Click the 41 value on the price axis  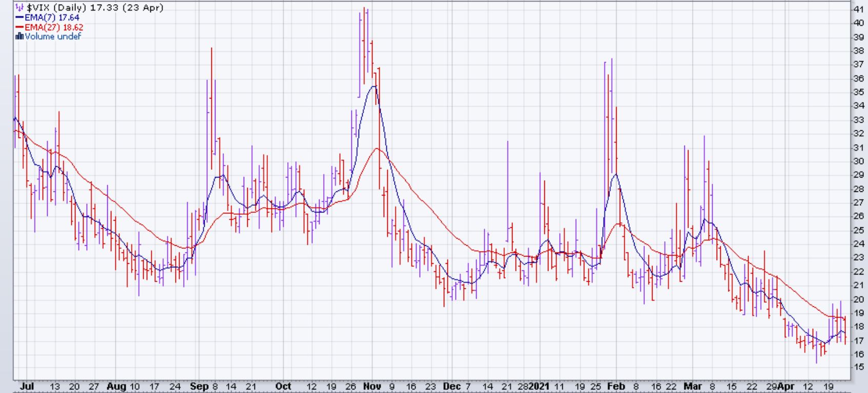tap(858, 9)
